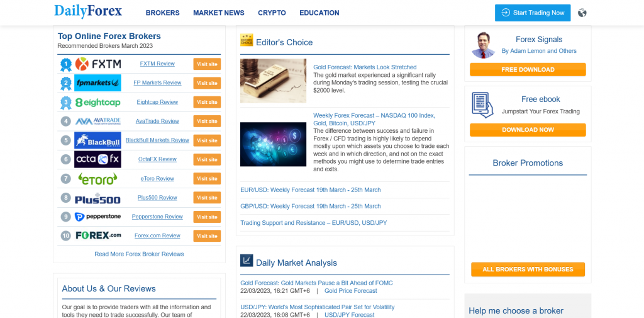Click Adam Lemon's portrait photo
The image size is (644, 318).
click(x=484, y=45)
